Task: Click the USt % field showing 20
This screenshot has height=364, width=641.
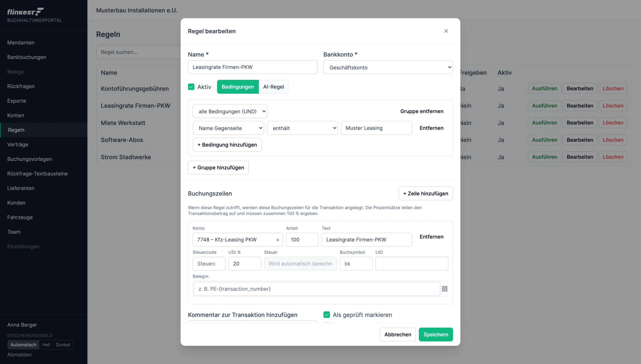Action: click(245, 264)
